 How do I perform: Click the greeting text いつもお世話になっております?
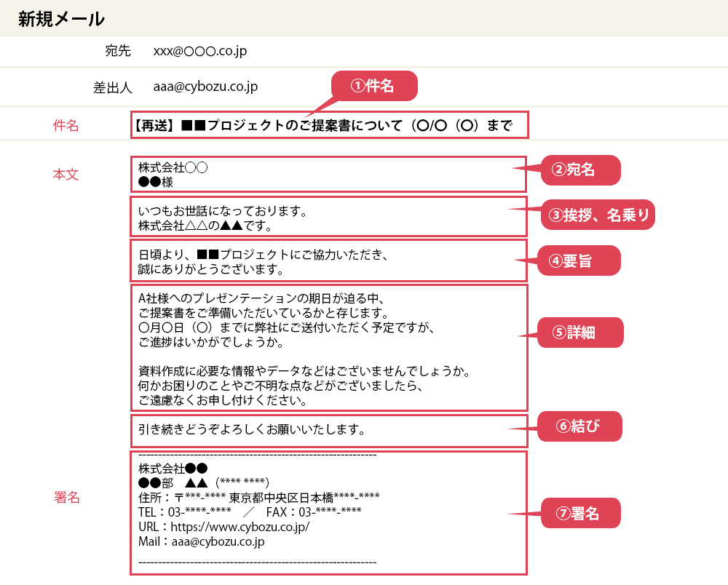(221, 211)
